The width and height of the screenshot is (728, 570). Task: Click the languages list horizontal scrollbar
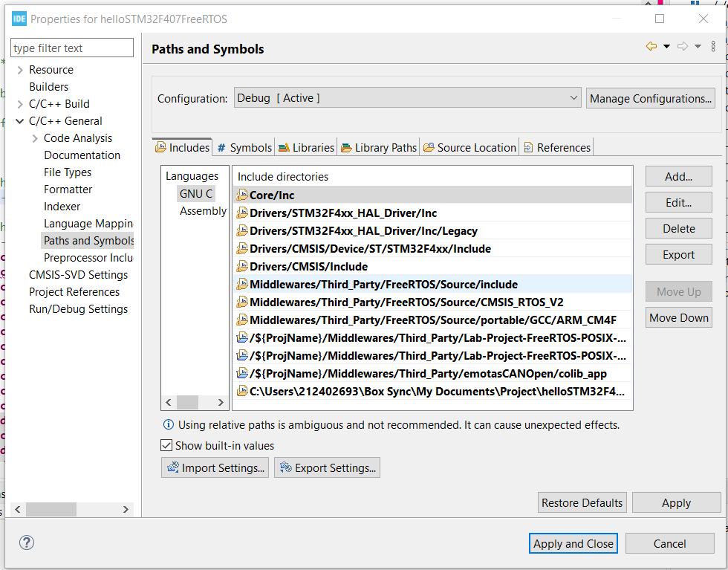(194, 402)
